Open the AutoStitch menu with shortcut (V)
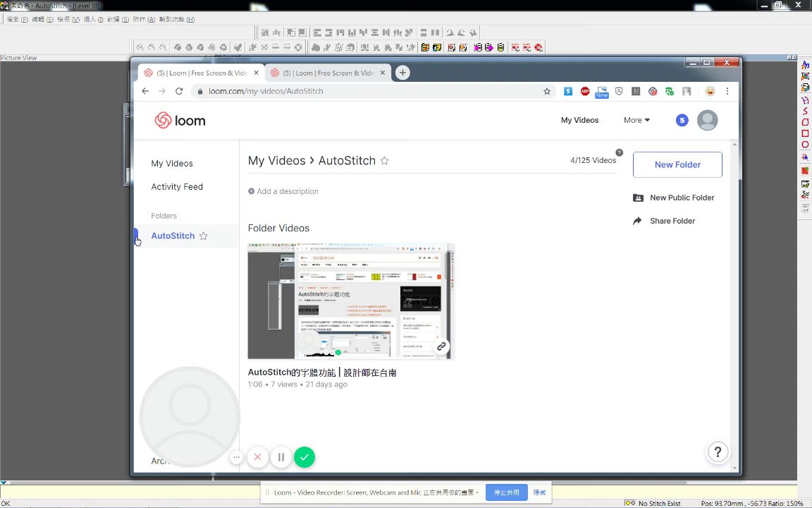The width and height of the screenshot is (812, 508). [68, 19]
